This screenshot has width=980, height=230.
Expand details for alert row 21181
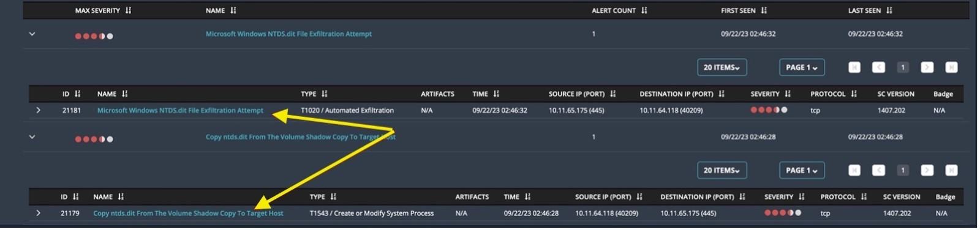click(x=38, y=110)
